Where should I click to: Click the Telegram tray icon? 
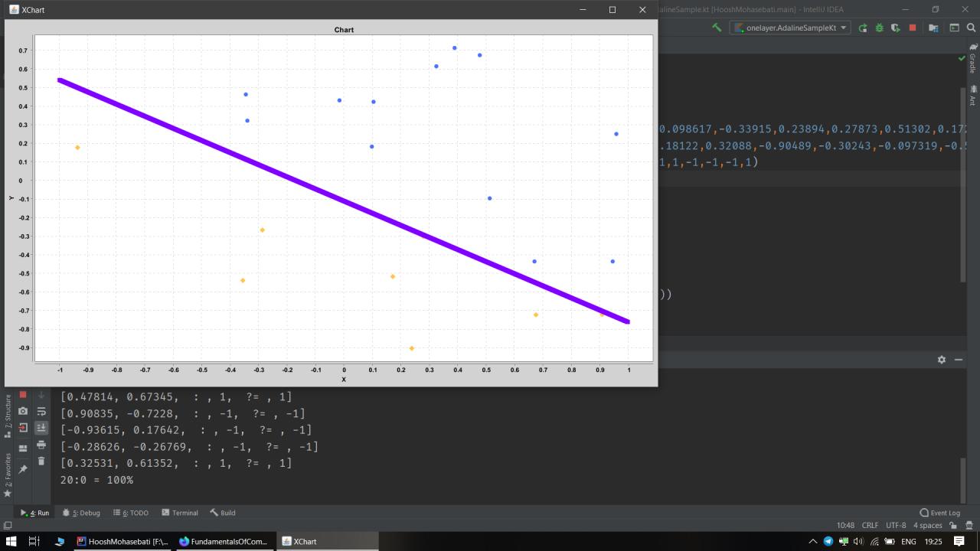(x=828, y=541)
